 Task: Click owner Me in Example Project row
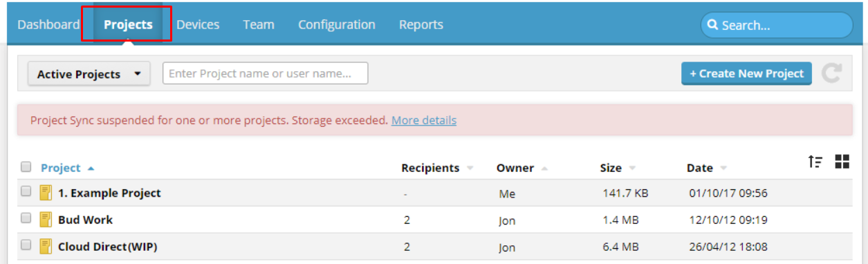(507, 194)
